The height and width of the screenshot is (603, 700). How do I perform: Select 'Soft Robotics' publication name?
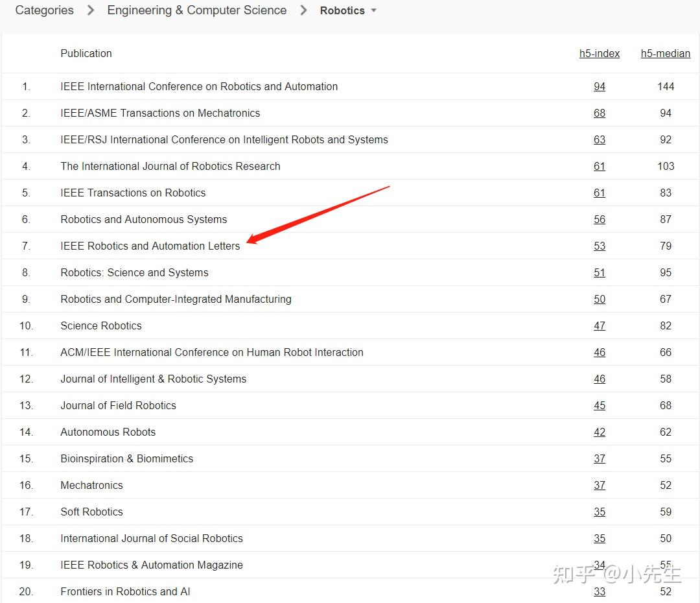click(91, 512)
